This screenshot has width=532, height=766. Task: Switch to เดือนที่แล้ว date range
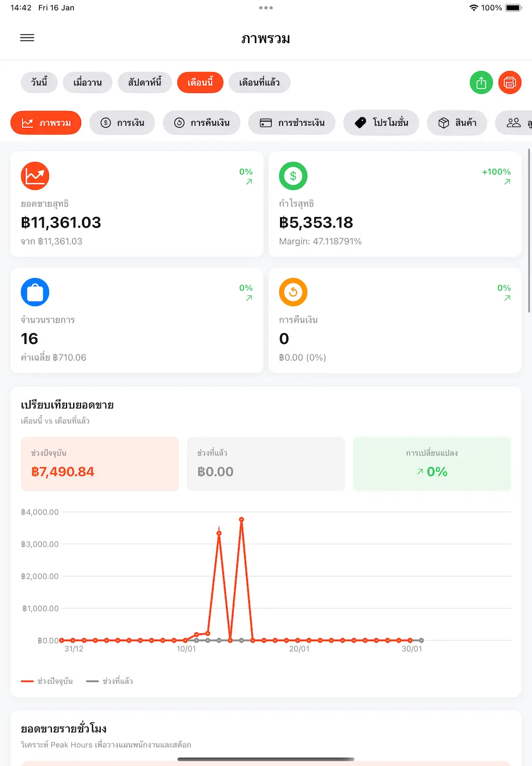[x=259, y=83]
